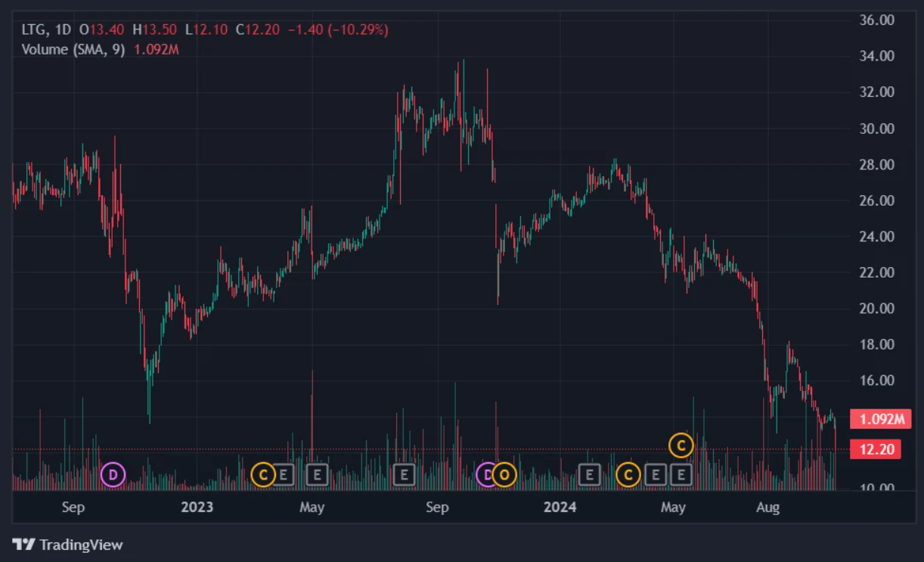This screenshot has height=562, width=924.
Task: Click the close value C12.20 in legend
Action: click(258, 30)
